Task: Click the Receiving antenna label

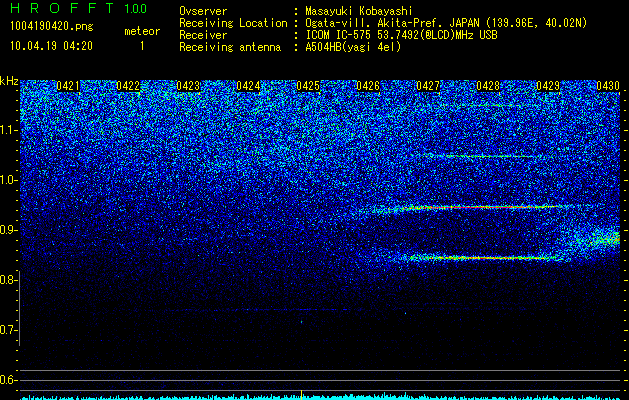Action: coord(230,47)
